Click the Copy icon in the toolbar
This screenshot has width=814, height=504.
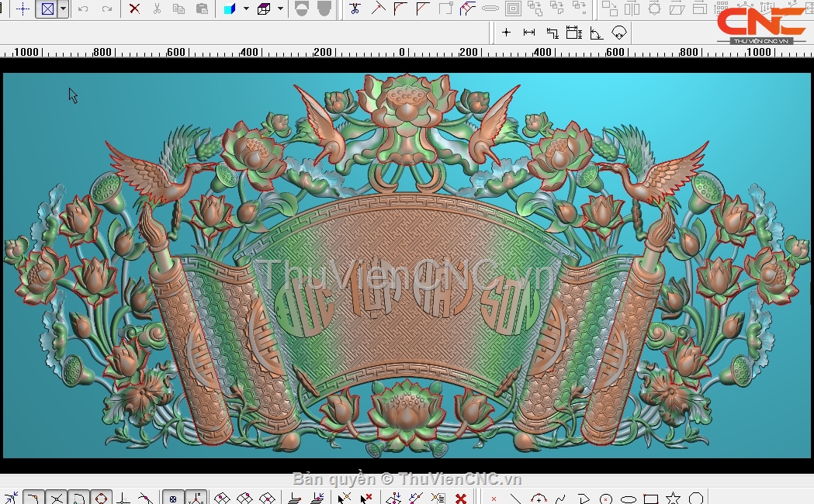coord(178,9)
